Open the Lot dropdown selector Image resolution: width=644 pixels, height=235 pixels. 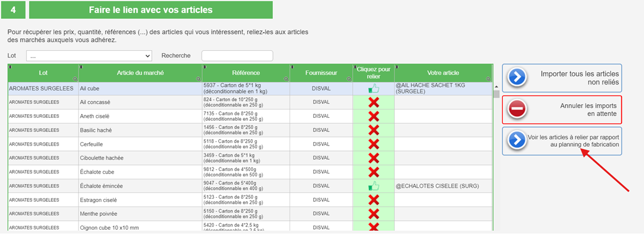point(89,56)
